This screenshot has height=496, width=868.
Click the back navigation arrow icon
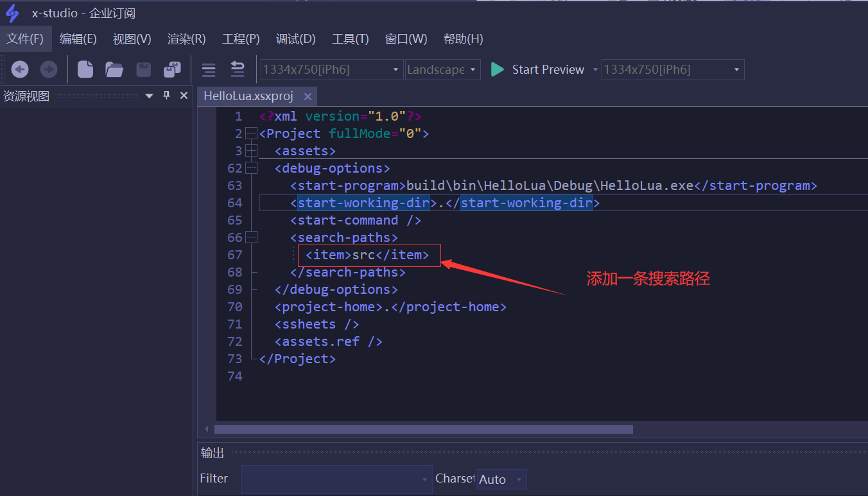pyautogui.click(x=20, y=69)
